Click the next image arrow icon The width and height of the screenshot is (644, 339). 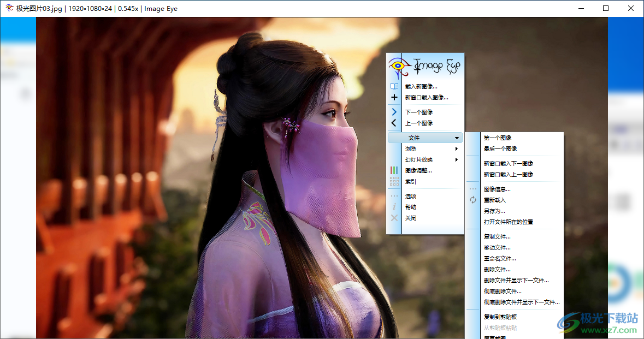click(394, 111)
